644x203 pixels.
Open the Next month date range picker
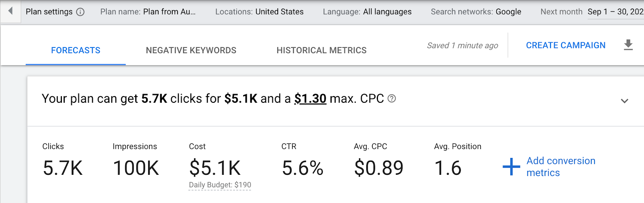pyautogui.click(x=615, y=12)
